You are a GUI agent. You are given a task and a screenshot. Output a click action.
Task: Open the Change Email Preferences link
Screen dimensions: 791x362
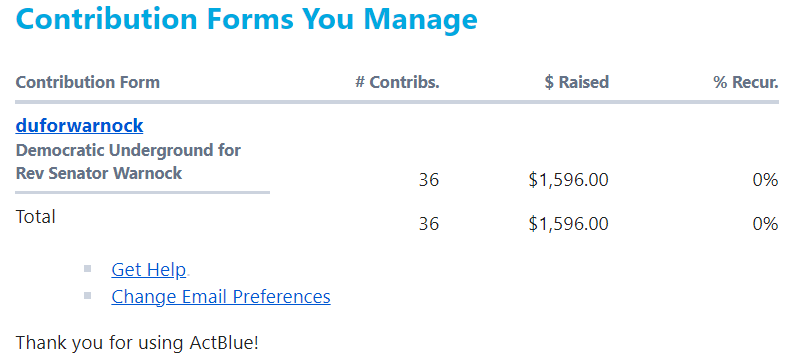[221, 296]
